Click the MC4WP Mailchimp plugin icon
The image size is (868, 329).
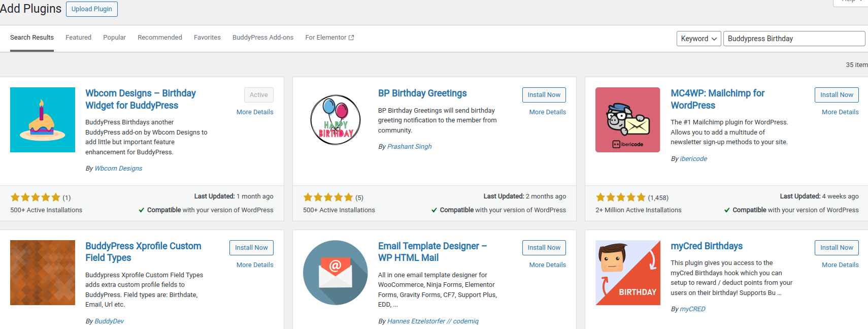point(627,120)
